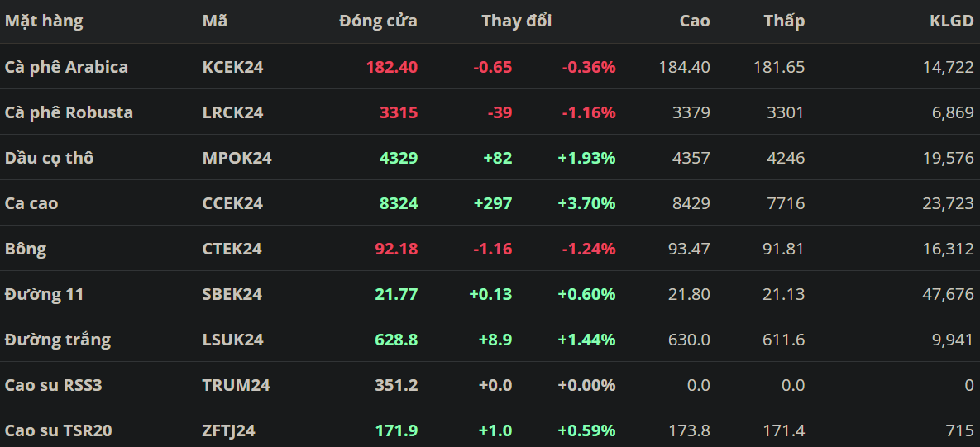Click the Mặt hàng column header

click(44, 21)
